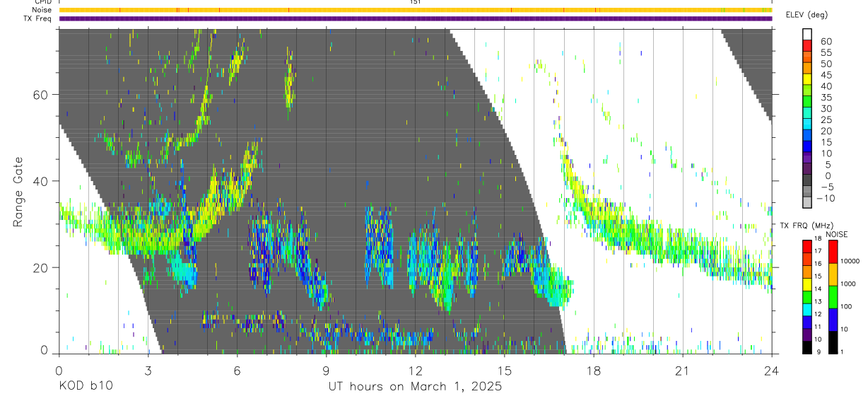Click the '60' tick on the ELEV scale
The image size is (868, 401).
pyautogui.click(x=826, y=41)
